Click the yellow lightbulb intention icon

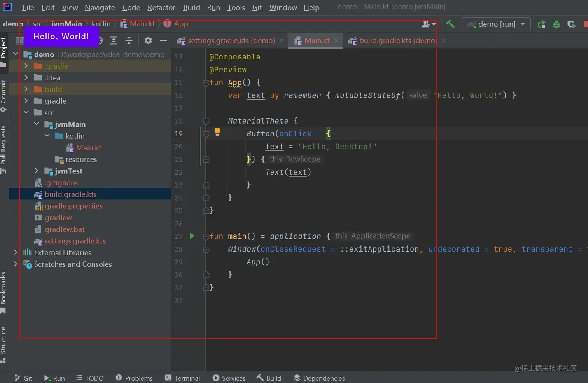pos(217,132)
